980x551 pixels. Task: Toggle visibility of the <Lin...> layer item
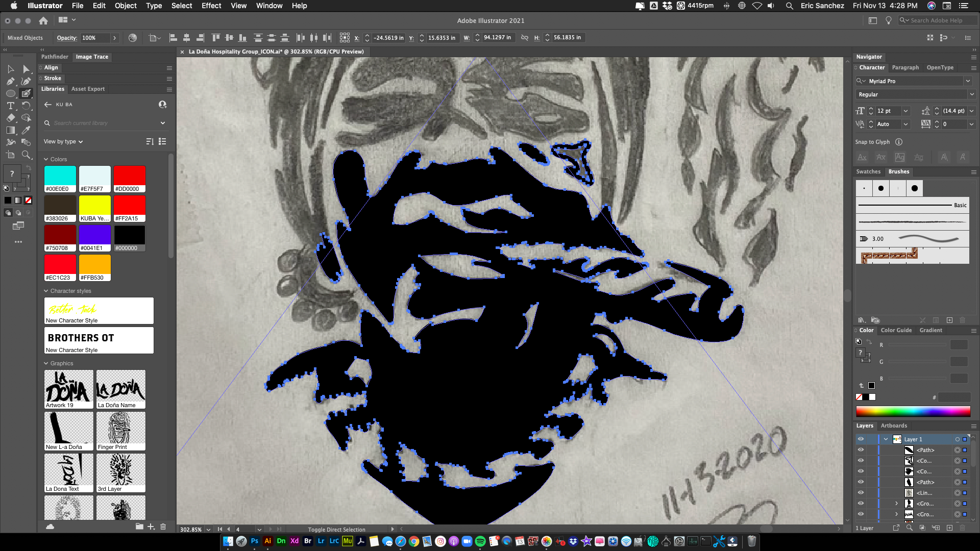click(861, 493)
